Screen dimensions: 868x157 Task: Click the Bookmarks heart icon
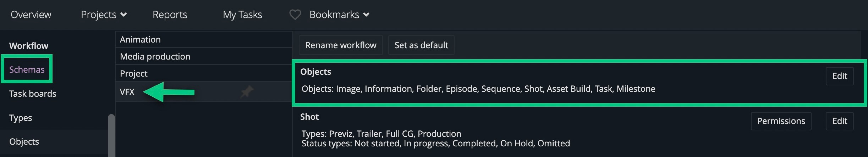coord(295,15)
